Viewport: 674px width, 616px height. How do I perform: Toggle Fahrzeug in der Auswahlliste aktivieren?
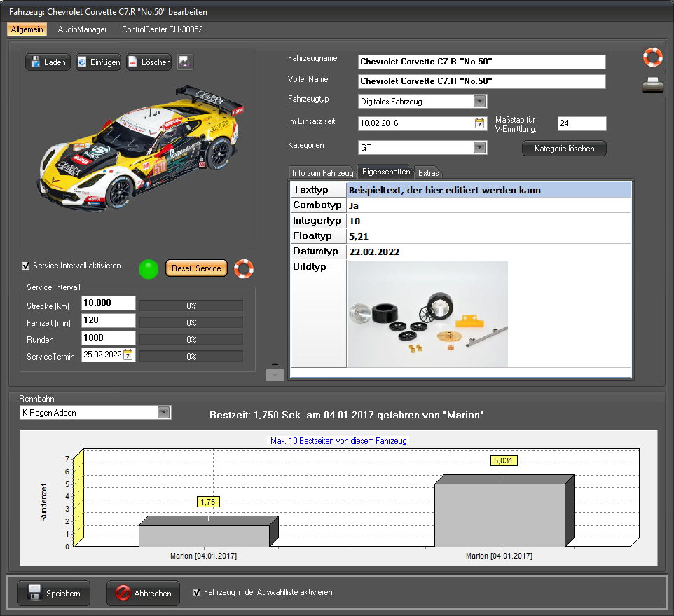197,593
